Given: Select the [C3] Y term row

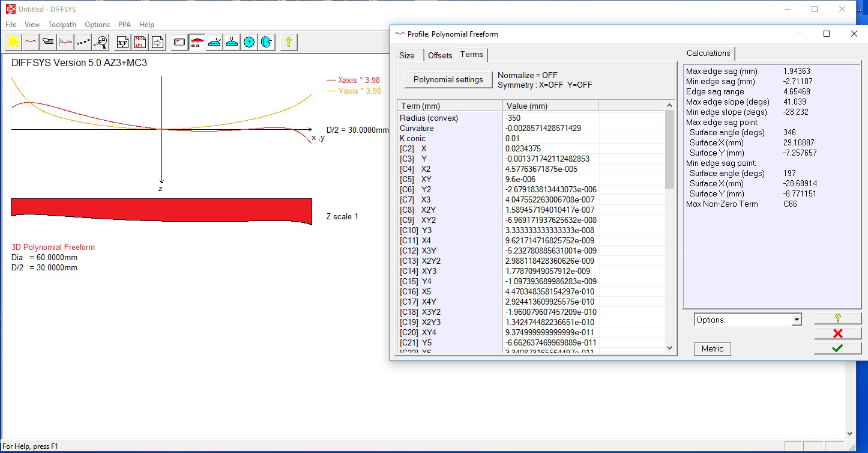Looking at the screenshot, I should [x=531, y=159].
